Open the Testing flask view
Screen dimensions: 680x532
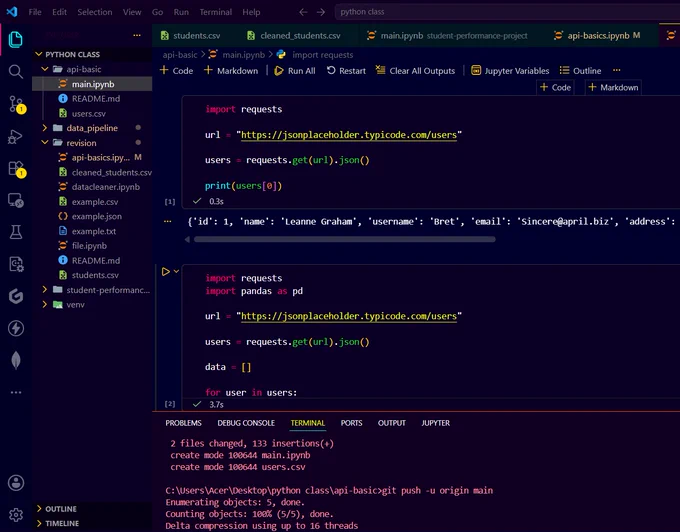click(16, 232)
